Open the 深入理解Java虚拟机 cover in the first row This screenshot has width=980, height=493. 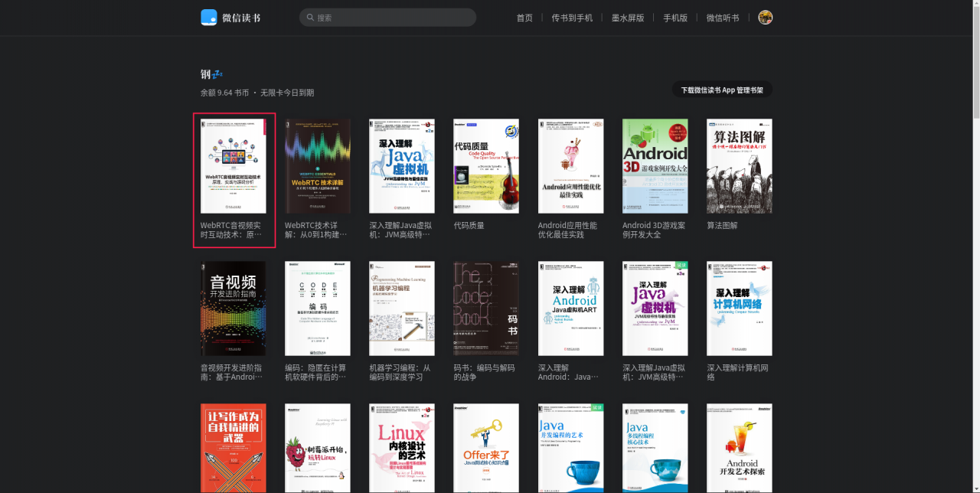tap(402, 166)
